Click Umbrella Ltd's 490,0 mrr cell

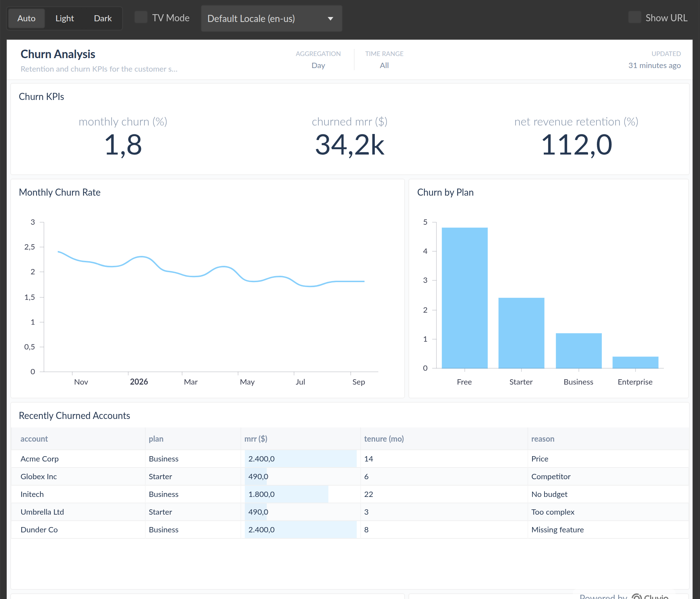[301, 512]
